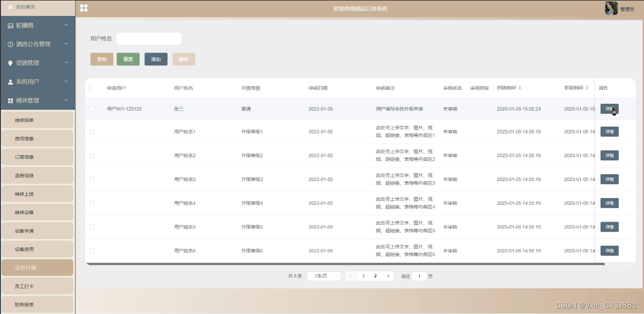
Task: Check the row checkbox for 用户姓名6
Action: tap(92, 250)
